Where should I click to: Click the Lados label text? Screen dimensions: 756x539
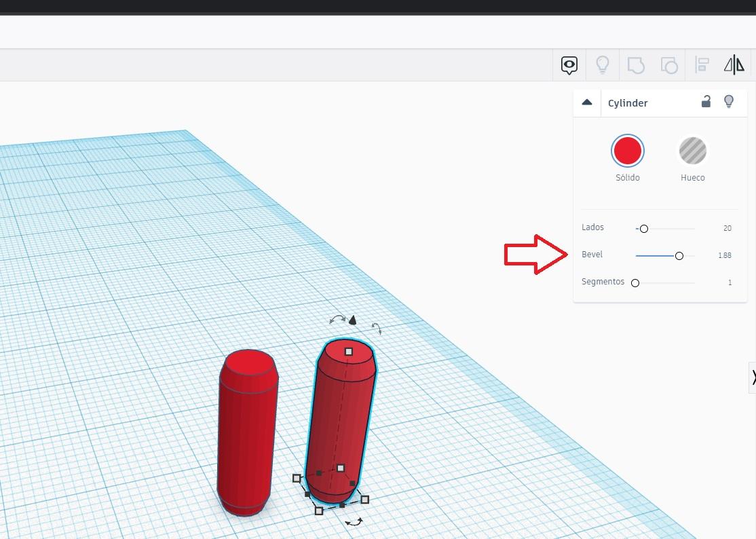click(592, 227)
